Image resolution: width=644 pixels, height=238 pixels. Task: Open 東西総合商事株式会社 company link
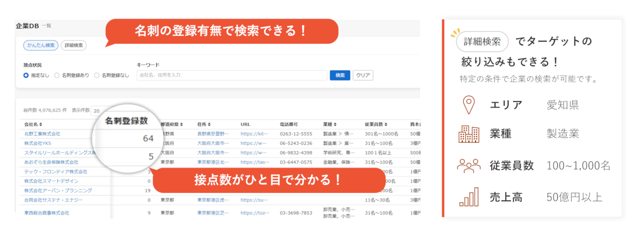[47, 213]
